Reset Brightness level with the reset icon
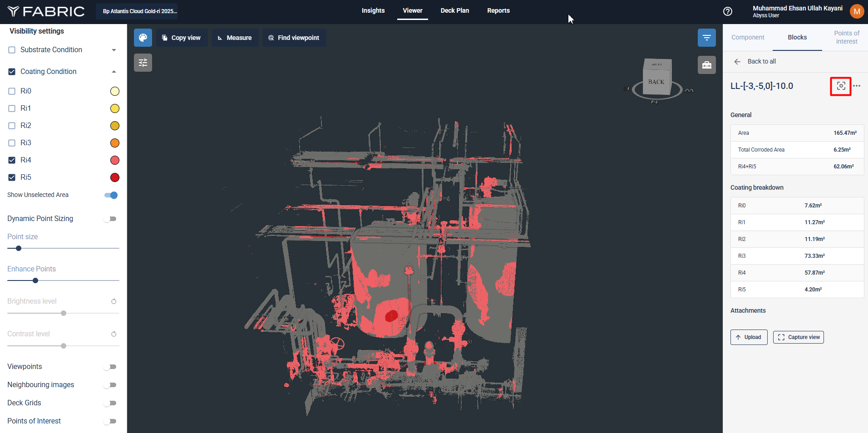The height and width of the screenshot is (433, 868). pyautogui.click(x=114, y=301)
